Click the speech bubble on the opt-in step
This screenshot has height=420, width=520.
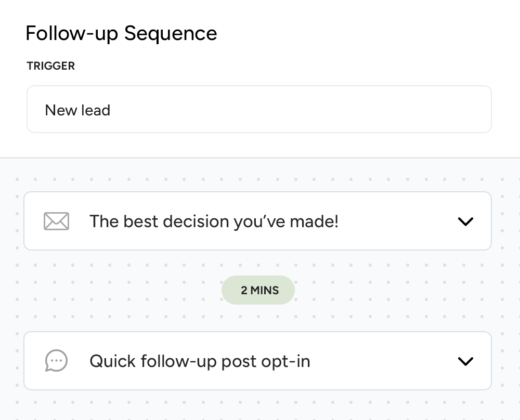click(x=56, y=361)
